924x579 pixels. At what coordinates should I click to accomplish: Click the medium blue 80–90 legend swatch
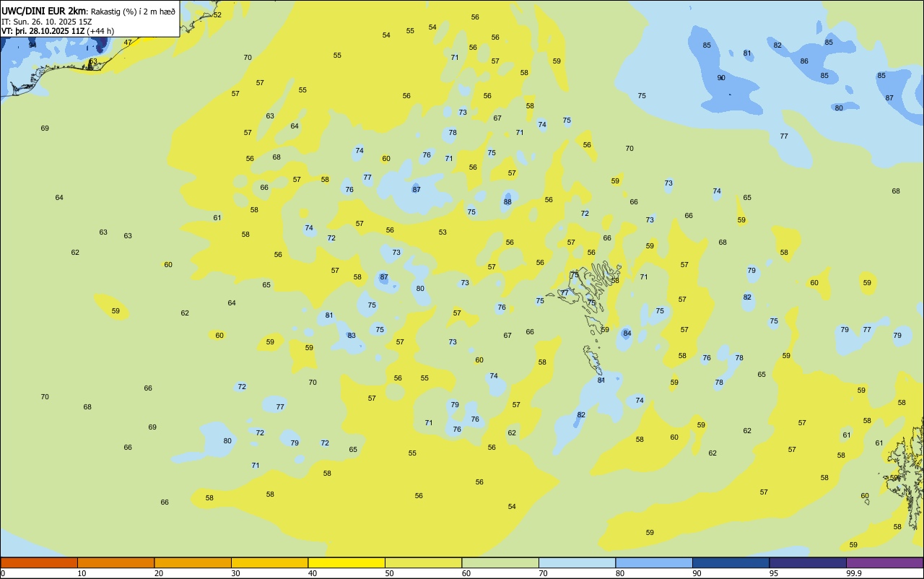[x=654, y=562]
